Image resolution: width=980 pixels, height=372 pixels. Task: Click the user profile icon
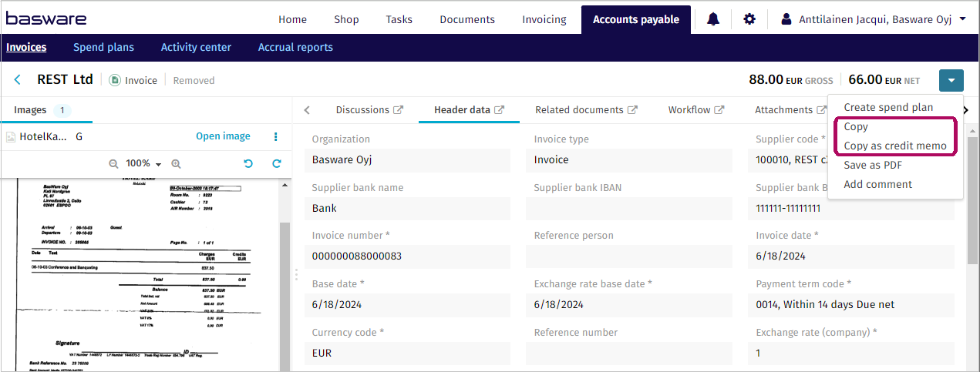pos(786,19)
